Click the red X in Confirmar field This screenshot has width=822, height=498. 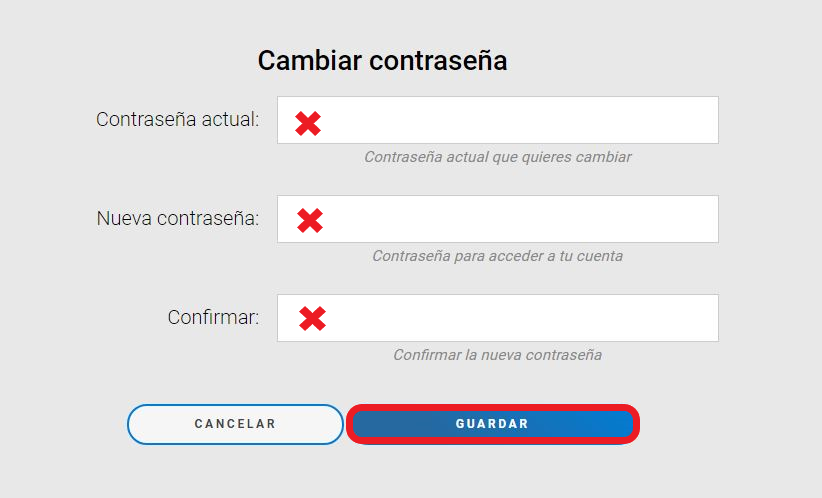tap(313, 319)
